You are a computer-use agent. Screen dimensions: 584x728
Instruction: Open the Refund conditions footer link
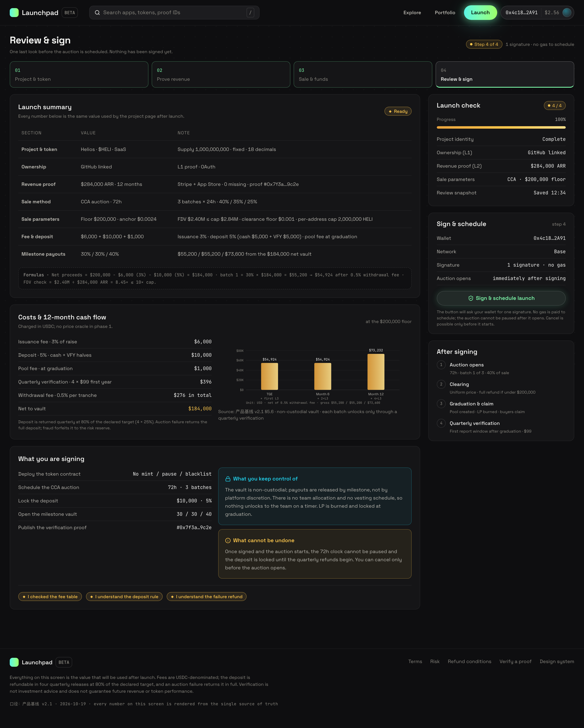coord(469,661)
